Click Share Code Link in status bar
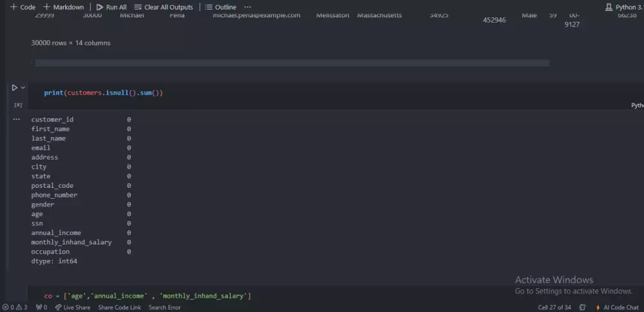 coord(120,307)
